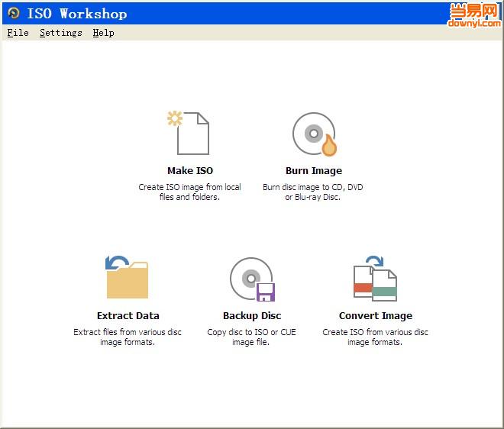
Task: Click 'Create ISO image from local files' description
Action: tap(189, 192)
